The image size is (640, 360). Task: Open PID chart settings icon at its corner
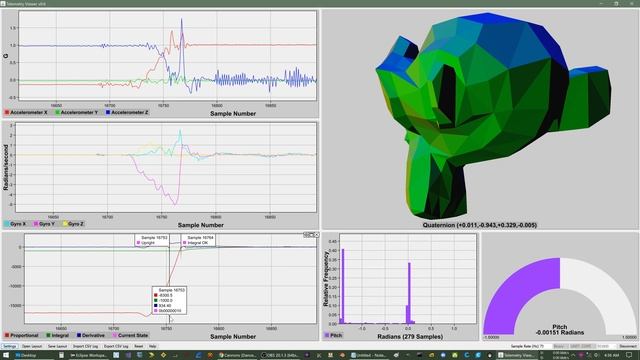click(x=306, y=235)
